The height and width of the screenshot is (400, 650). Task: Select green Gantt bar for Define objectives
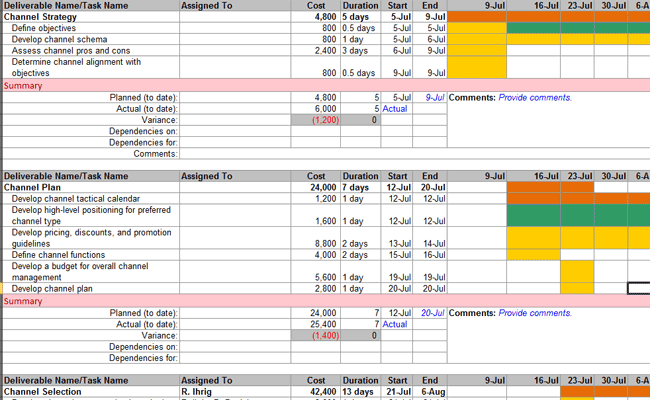[x=578, y=28]
